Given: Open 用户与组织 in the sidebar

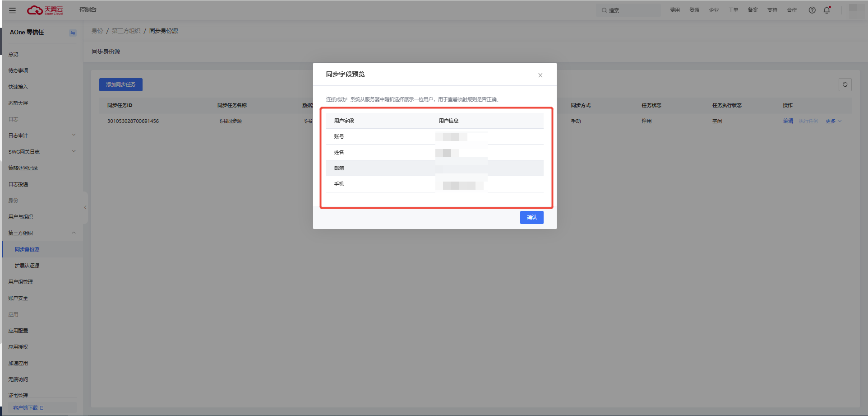Looking at the screenshot, I should click(21, 217).
